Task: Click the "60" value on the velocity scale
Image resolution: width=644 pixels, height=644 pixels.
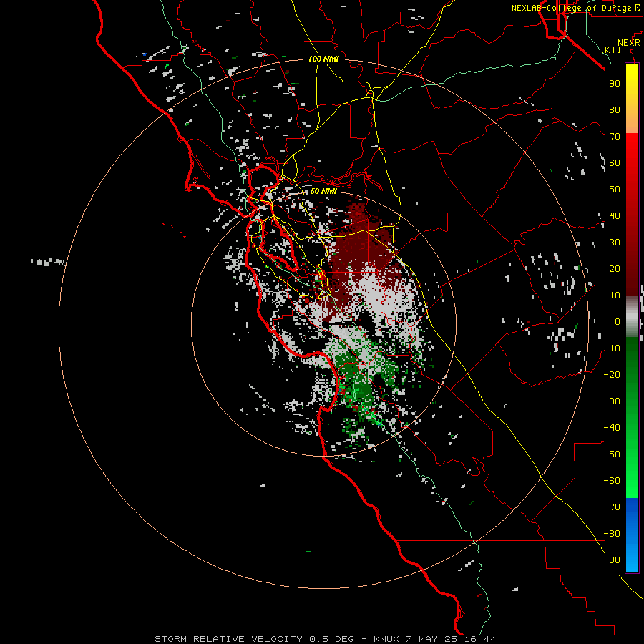Action: 615,162
